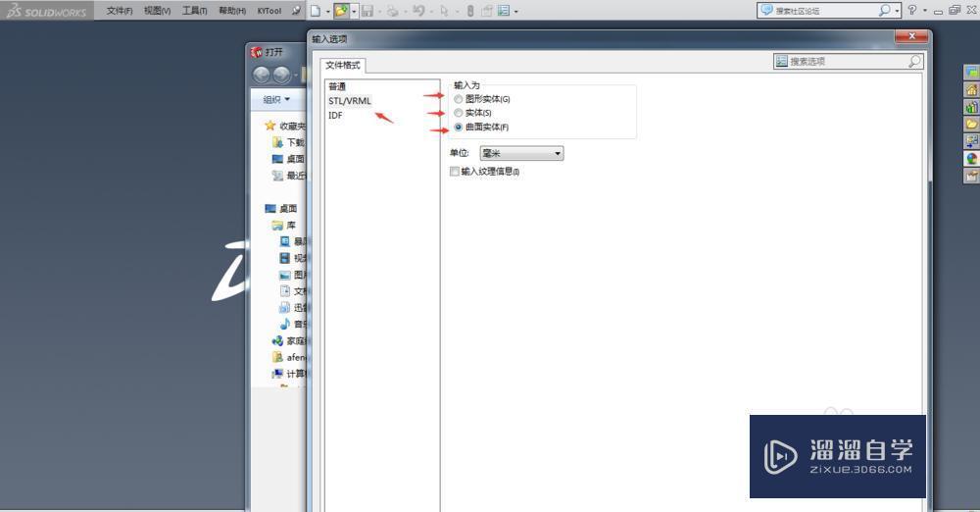980x512 pixels.
Task: Open the 视图(V) menu
Action: pyautogui.click(x=157, y=11)
